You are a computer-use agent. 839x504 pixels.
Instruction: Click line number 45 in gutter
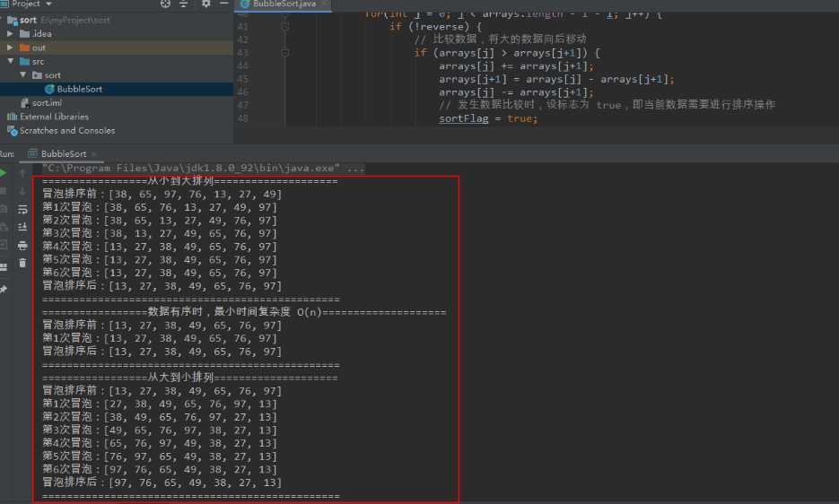coord(242,79)
